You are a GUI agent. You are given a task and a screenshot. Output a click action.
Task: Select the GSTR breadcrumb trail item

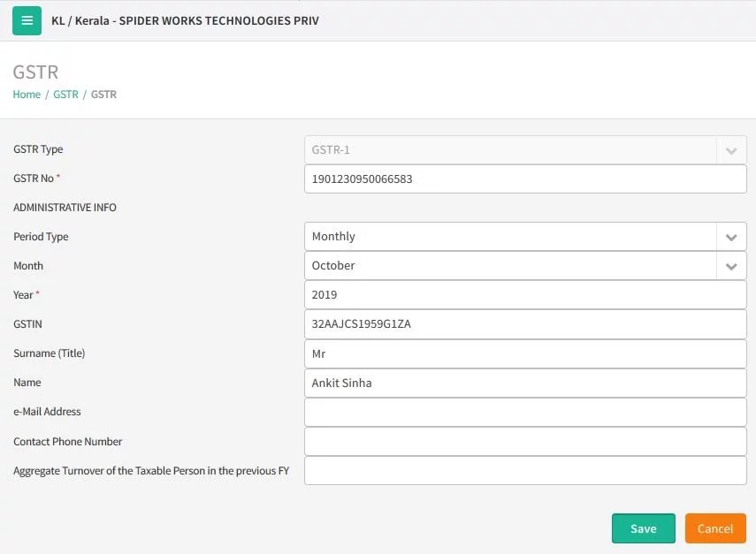click(x=103, y=94)
